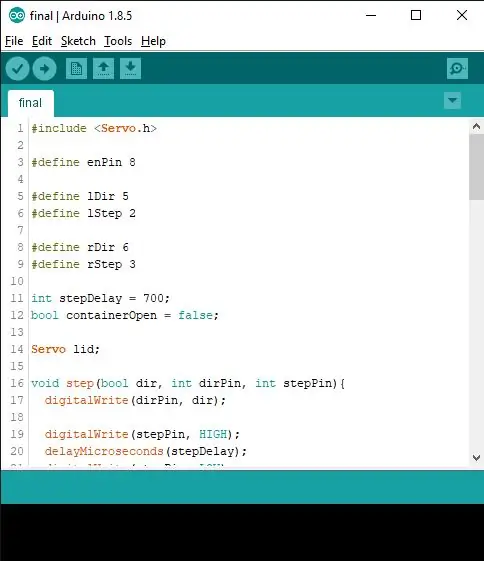The height and width of the screenshot is (561, 484).
Task: Click the 'void step(' function declaration line
Action: click(x=188, y=383)
